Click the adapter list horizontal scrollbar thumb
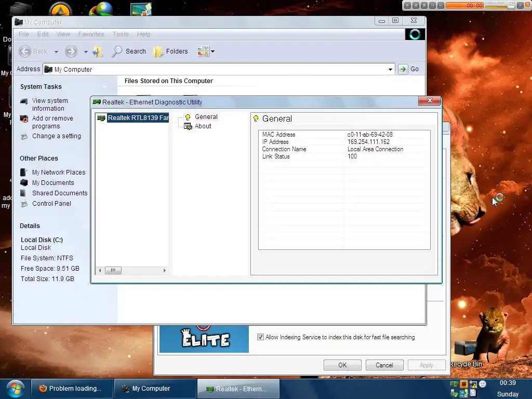532x399 pixels. point(113,270)
